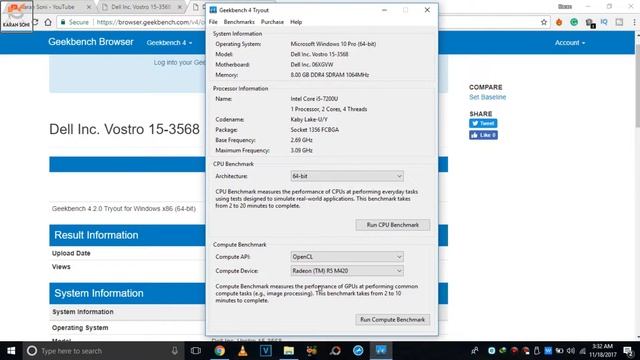Open the File menu in Geekbench

(213, 22)
